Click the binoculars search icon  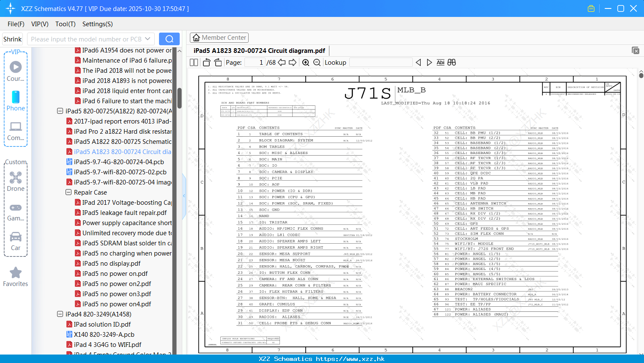tap(452, 63)
